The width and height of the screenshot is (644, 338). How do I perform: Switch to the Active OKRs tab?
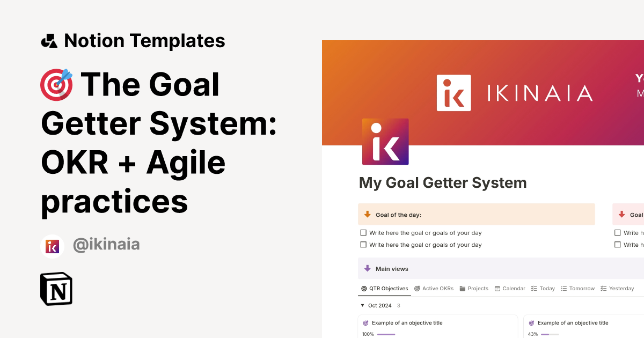click(434, 289)
